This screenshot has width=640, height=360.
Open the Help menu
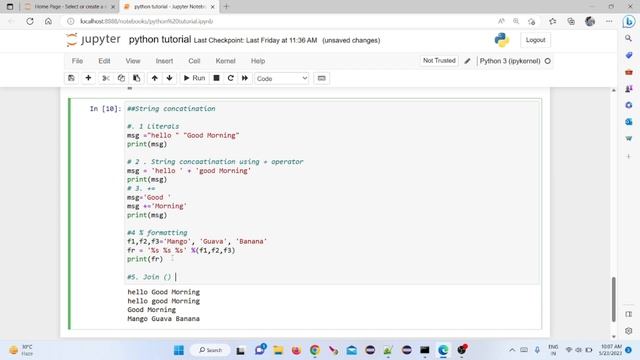click(258, 61)
